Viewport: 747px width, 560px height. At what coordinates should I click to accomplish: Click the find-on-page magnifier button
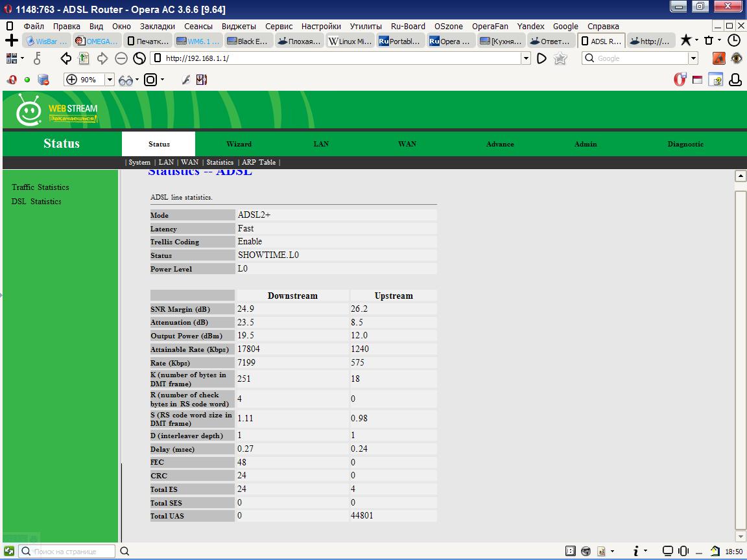click(124, 551)
